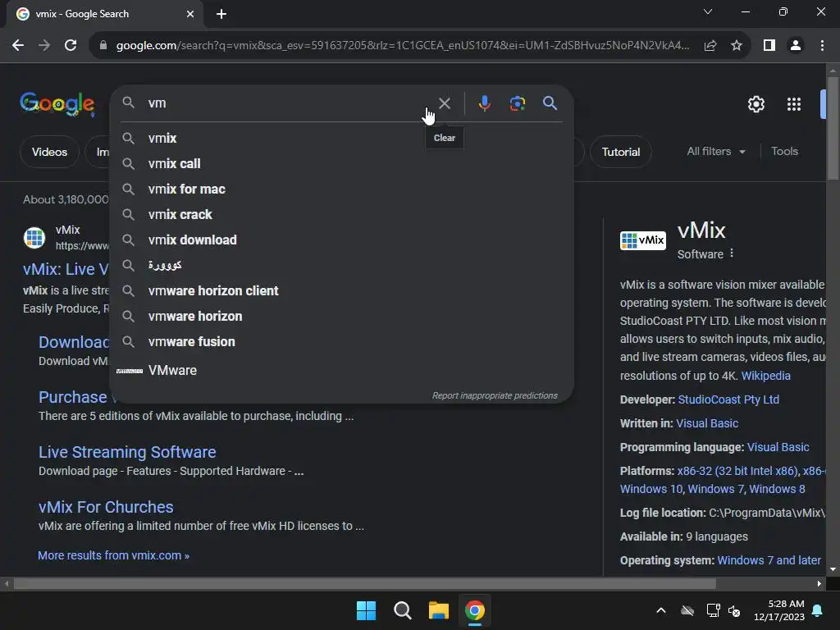Filter results by Videos
The height and width of the screenshot is (630, 840).
(49, 152)
